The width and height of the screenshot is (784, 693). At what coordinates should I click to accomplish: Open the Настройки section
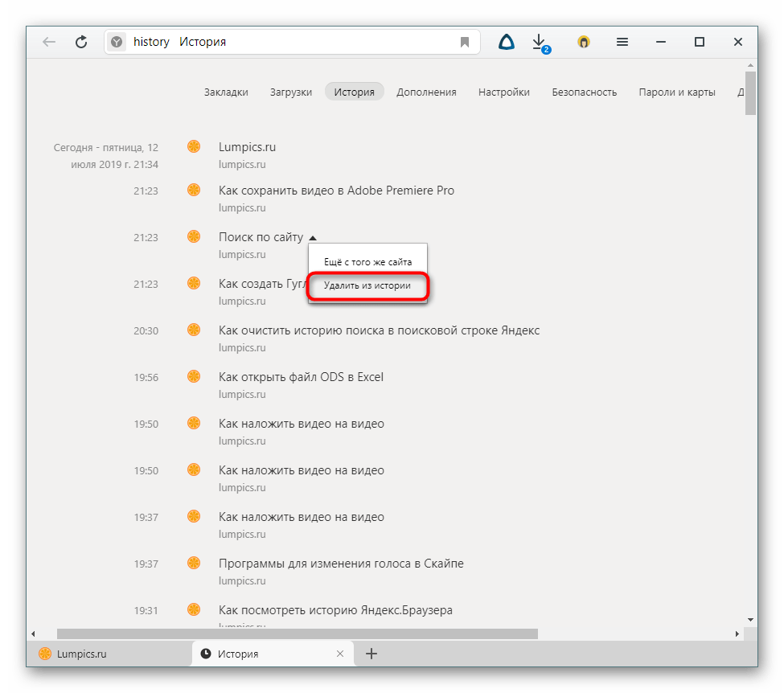point(503,92)
